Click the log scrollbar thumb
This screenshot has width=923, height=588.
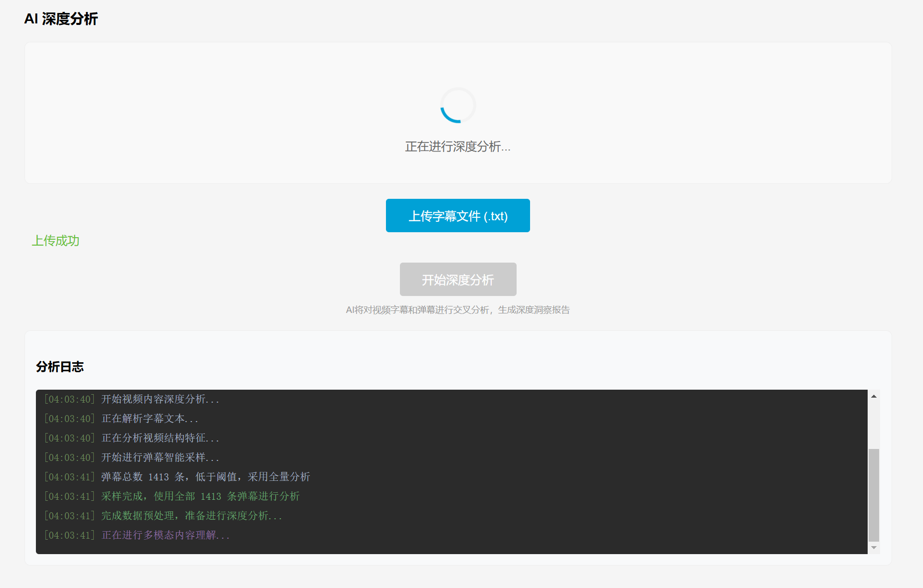tap(874, 494)
